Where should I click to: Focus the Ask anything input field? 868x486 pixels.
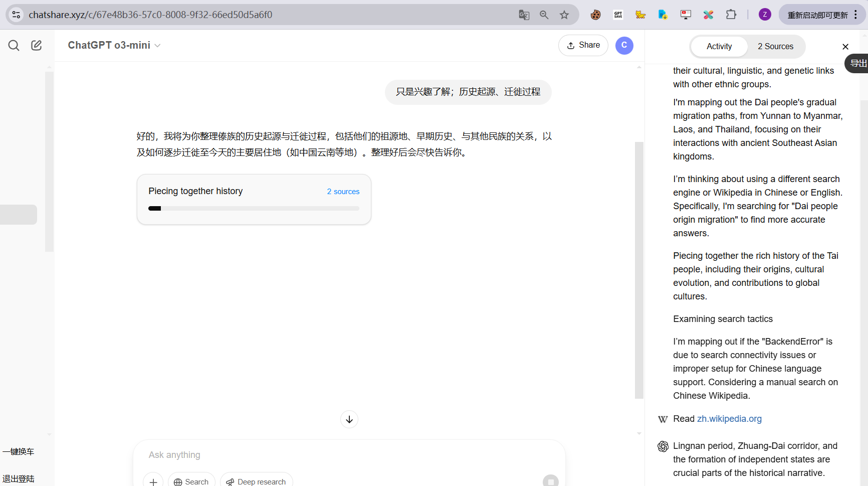pos(349,455)
